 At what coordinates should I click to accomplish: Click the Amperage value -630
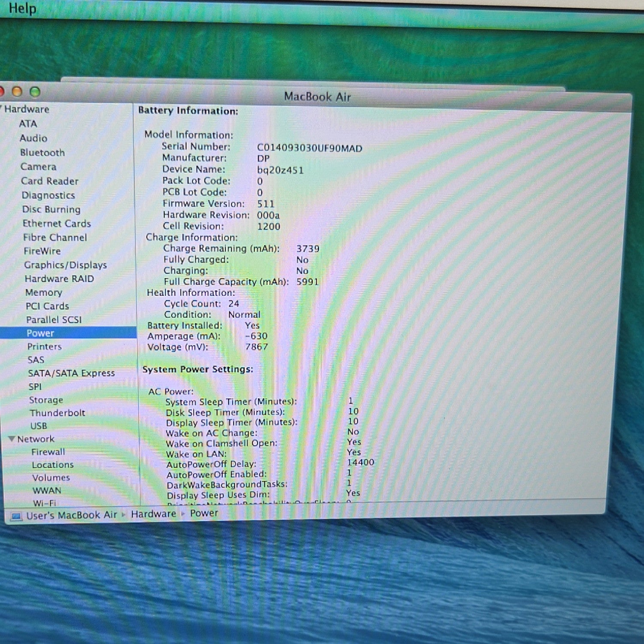[256, 336]
